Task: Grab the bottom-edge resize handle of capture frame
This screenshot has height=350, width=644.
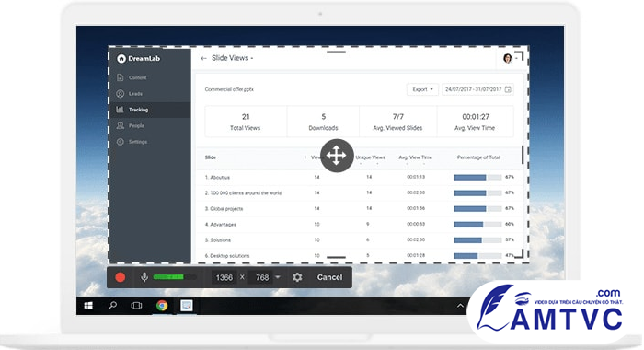Action: click(x=337, y=258)
